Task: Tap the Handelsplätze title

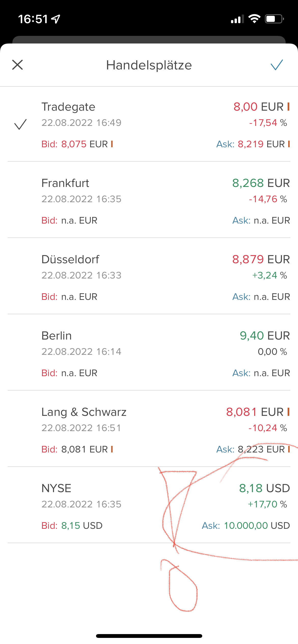Action: pos(149,65)
